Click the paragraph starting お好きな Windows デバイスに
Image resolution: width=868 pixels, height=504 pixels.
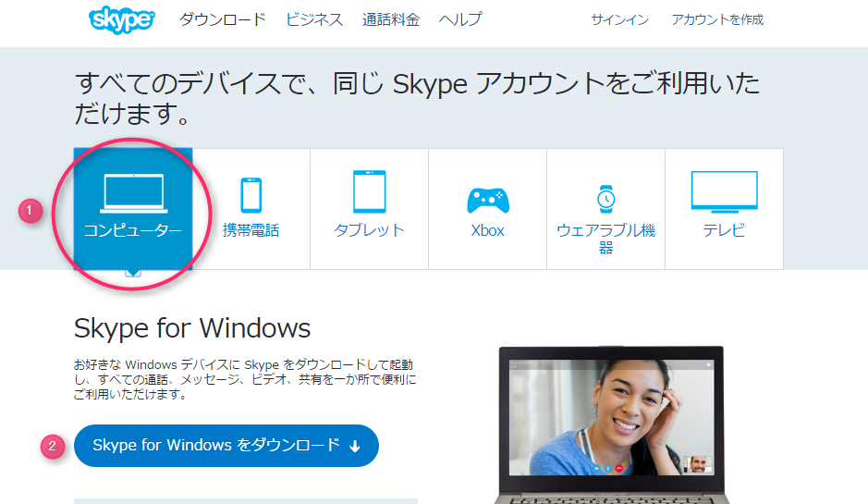pos(245,379)
